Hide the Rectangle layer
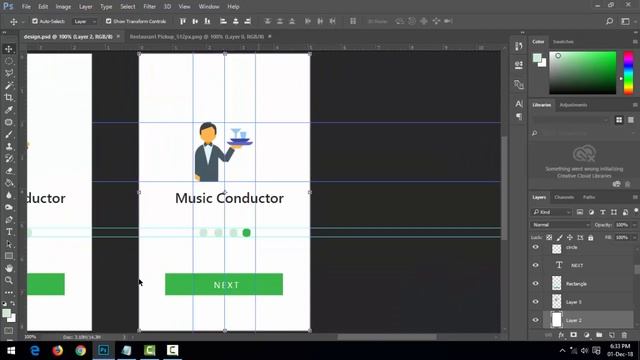 click(x=536, y=283)
